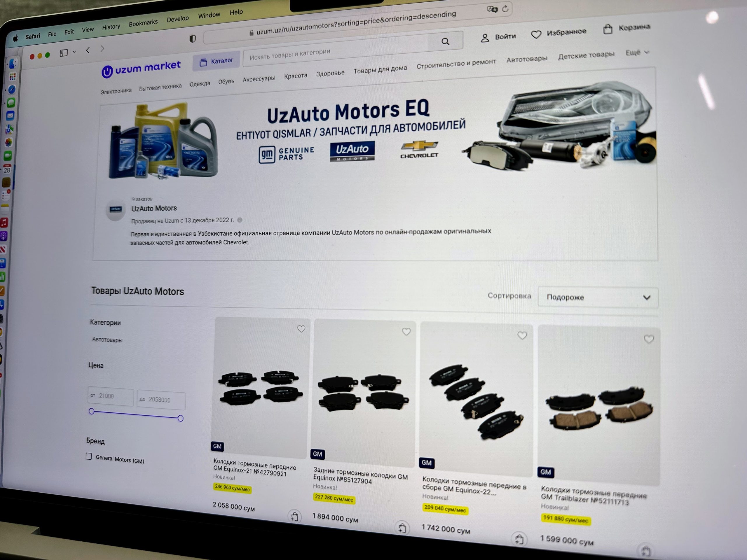This screenshot has width=747, height=560.
Task: Open the Корзина shopping bag
Action: click(x=626, y=28)
